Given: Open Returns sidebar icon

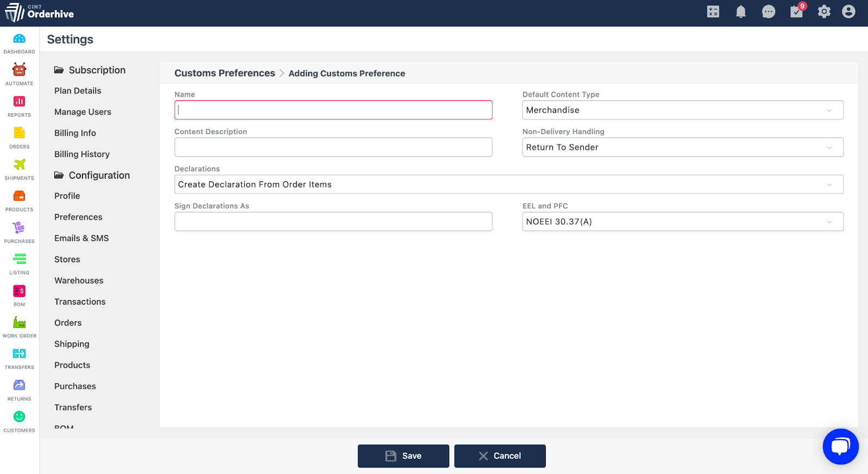Looking at the screenshot, I should click(x=19, y=385).
